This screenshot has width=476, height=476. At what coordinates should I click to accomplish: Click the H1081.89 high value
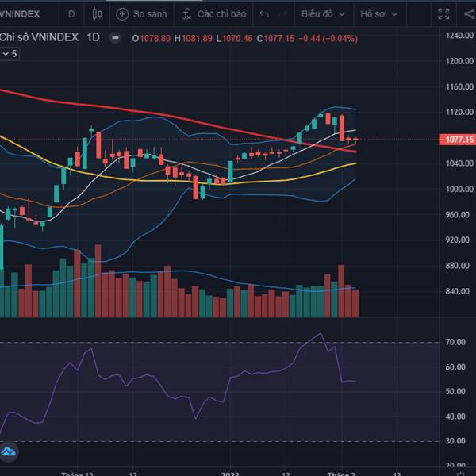[x=194, y=39]
